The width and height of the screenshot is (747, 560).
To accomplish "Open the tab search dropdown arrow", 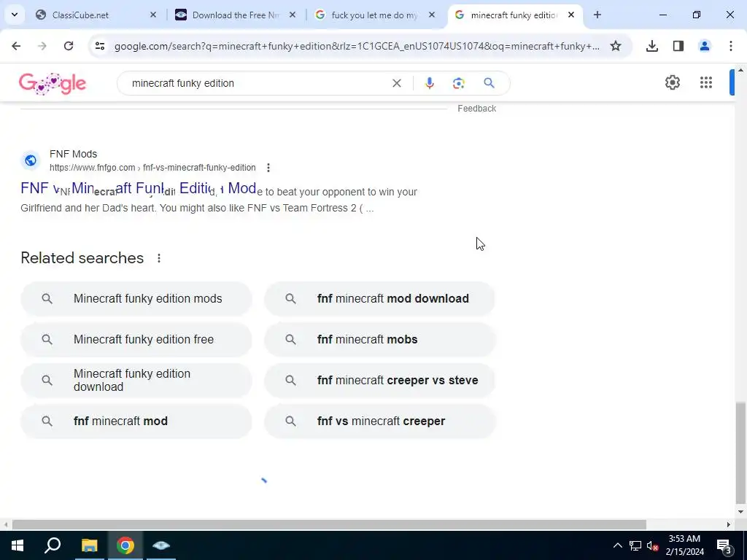I will (x=15, y=15).
